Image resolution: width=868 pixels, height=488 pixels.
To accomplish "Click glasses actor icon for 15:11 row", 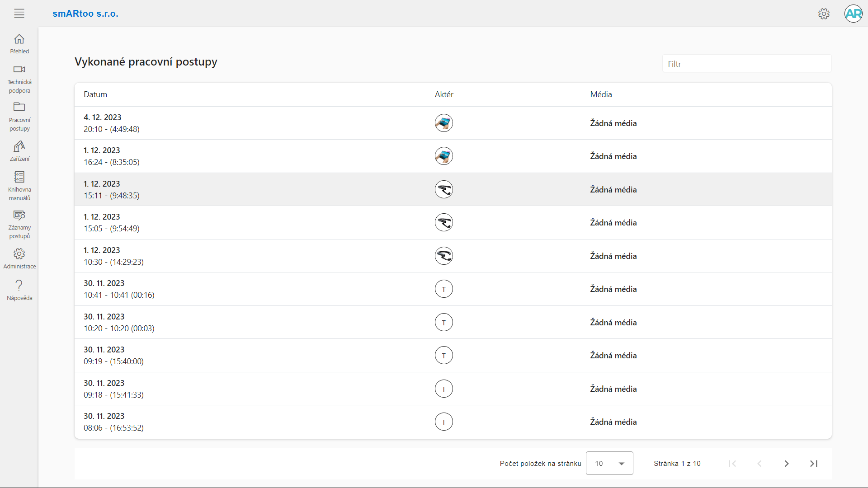I will tap(443, 189).
